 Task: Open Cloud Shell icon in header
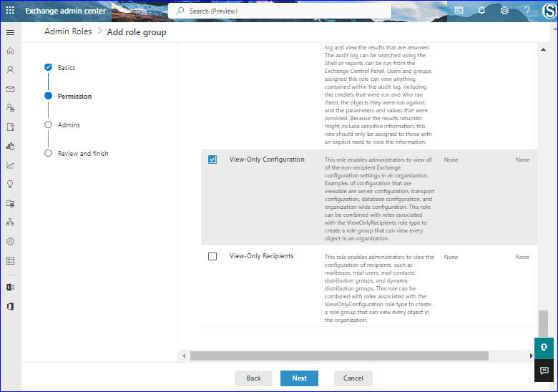coord(459,11)
